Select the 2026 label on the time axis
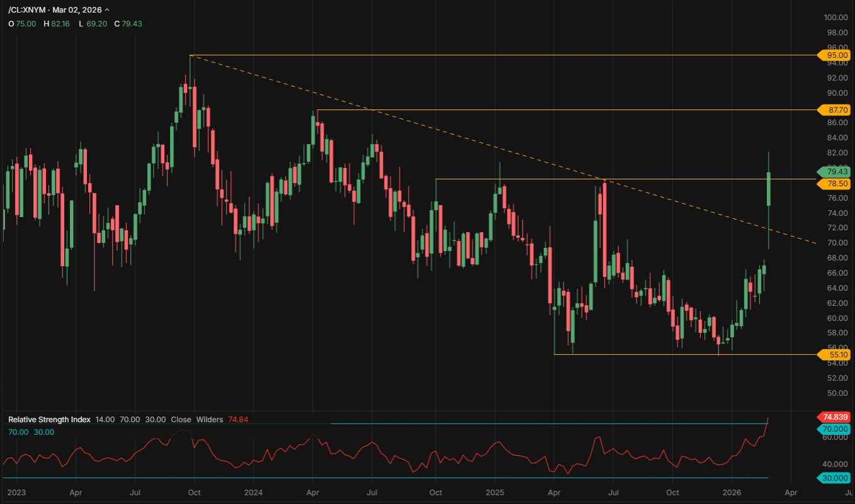 [733, 493]
